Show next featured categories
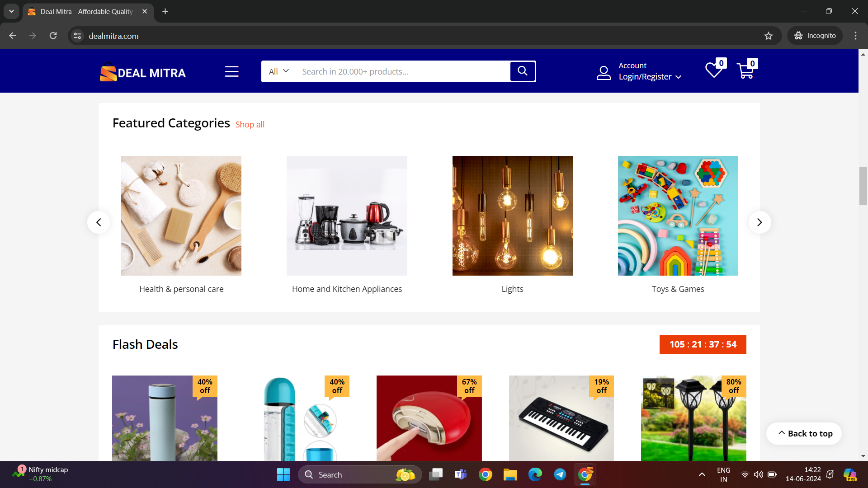Viewport: 868px width, 488px height. pos(759,222)
